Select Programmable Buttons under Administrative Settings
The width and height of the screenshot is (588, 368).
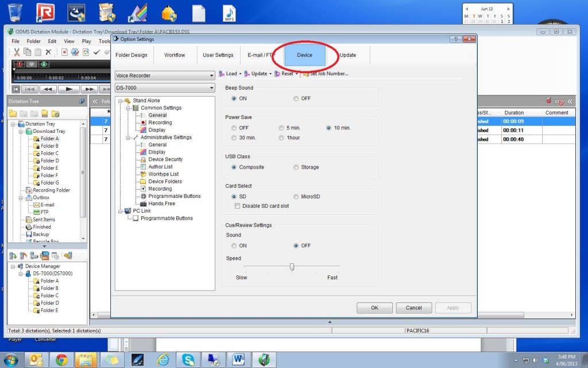(175, 196)
